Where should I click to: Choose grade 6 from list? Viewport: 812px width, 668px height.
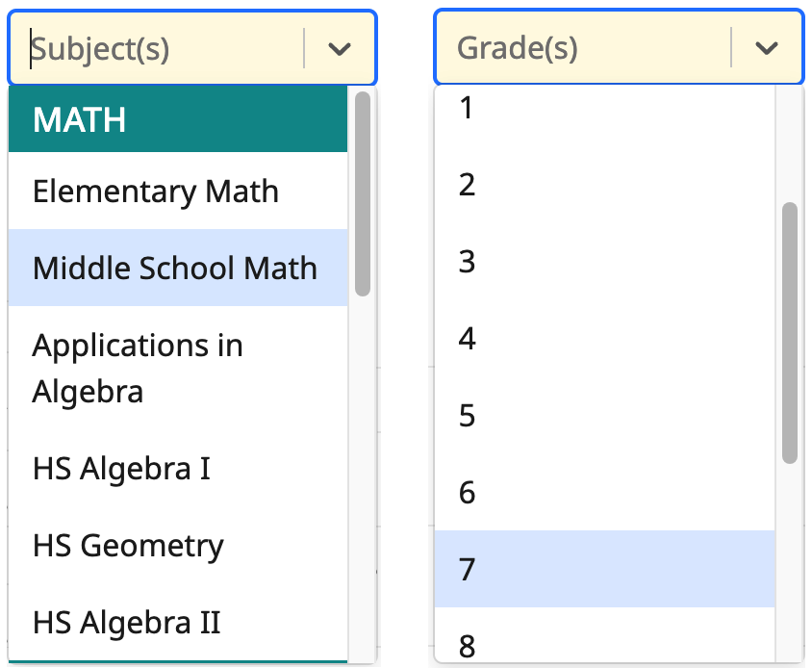click(x=468, y=493)
